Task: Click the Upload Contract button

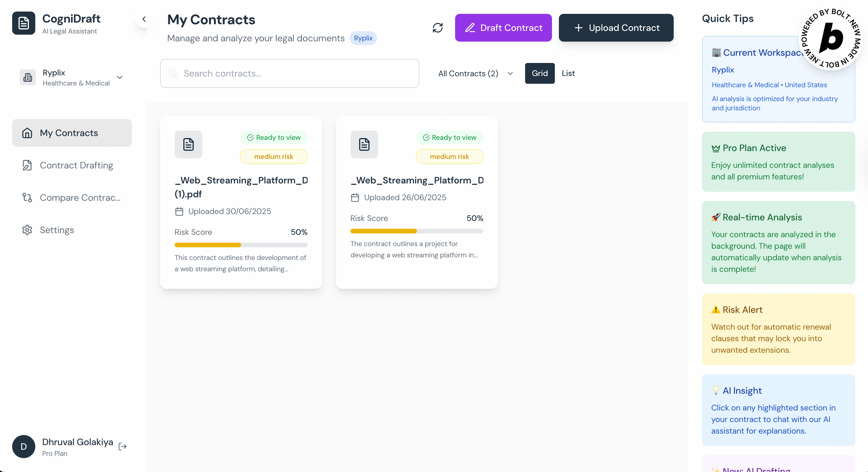Action: [616, 28]
